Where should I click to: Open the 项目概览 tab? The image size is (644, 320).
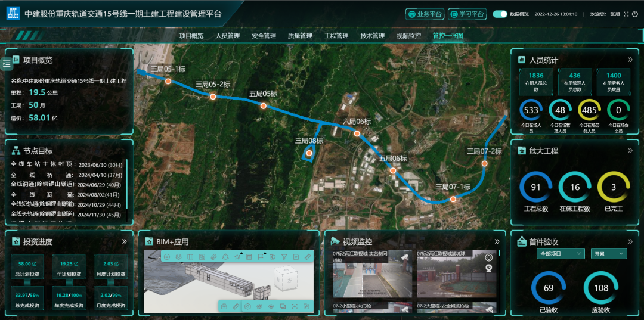click(191, 36)
